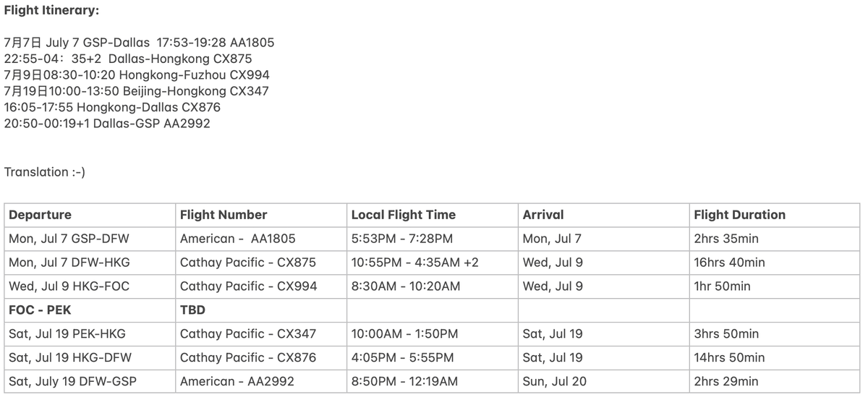Click the '2hrs 29min' duration cell
Screen dimensions: 868x400
pyautogui.click(x=726, y=382)
